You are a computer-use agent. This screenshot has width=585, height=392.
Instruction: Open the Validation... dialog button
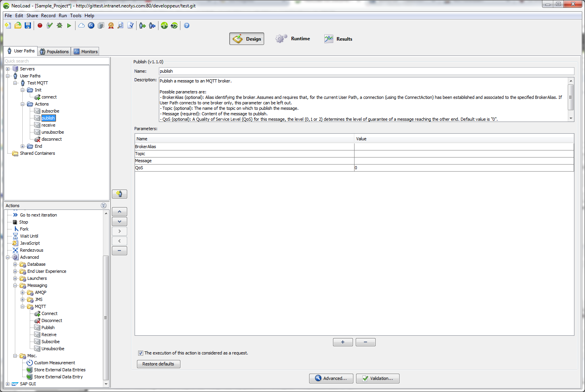(x=377, y=378)
